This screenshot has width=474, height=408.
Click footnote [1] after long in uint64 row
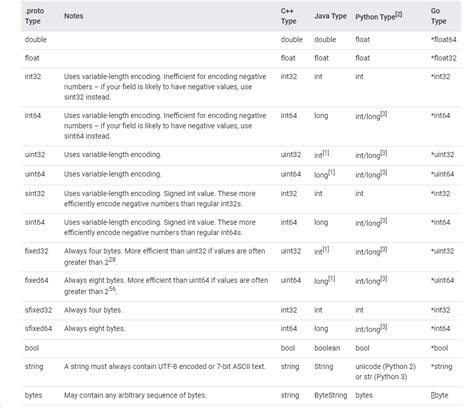[332, 172]
